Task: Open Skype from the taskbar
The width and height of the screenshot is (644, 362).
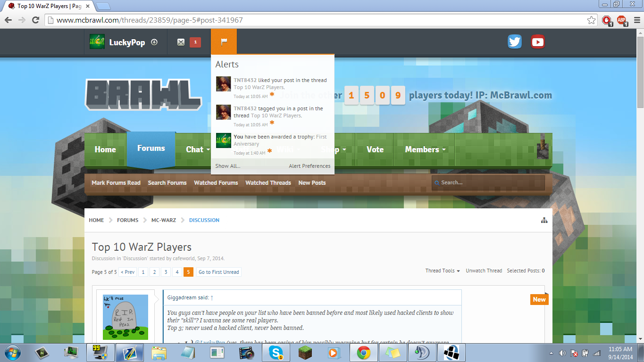Action: click(276, 353)
